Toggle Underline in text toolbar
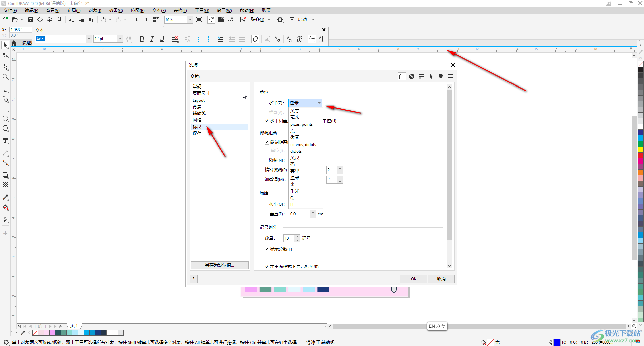 162,39
